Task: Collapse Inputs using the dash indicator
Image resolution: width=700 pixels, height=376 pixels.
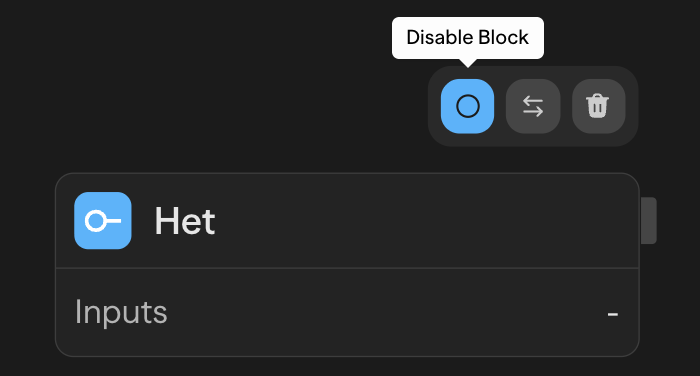Action: (x=612, y=314)
